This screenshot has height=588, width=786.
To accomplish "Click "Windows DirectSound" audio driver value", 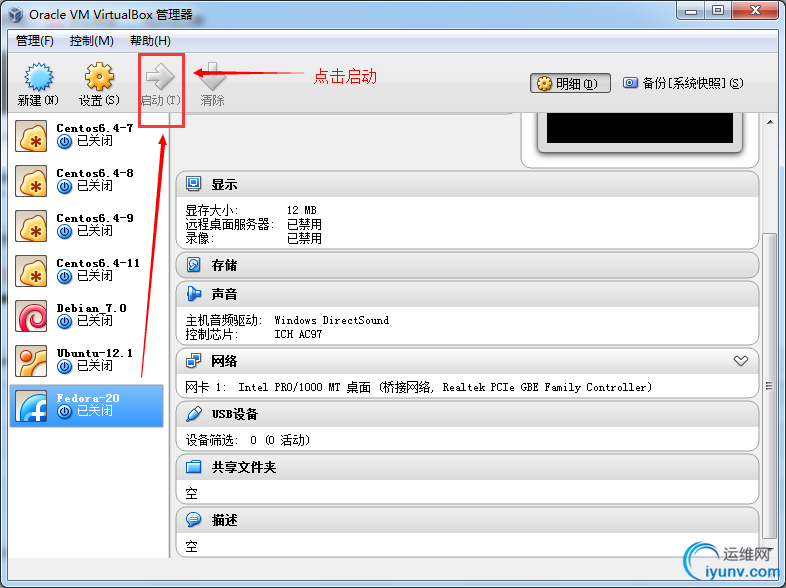I will pyautogui.click(x=331, y=320).
